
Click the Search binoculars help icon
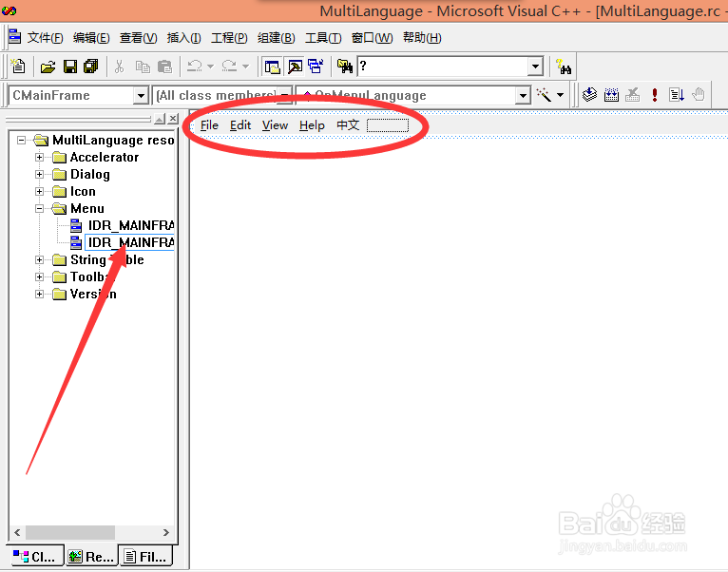564,67
